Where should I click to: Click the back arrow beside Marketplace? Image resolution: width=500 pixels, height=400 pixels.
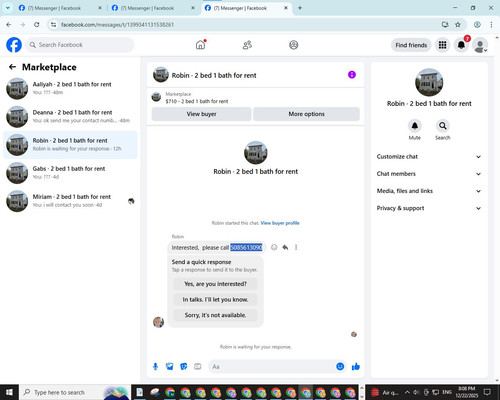click(12, 67)
